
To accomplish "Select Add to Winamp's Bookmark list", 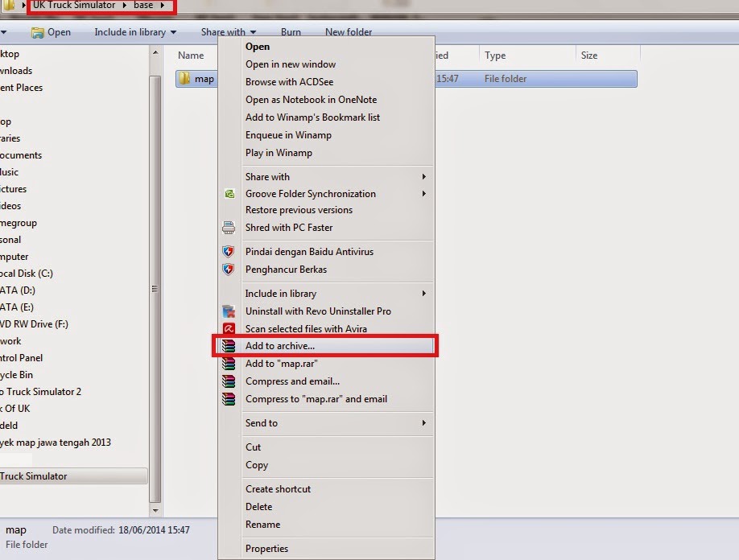I will [312, 117].
